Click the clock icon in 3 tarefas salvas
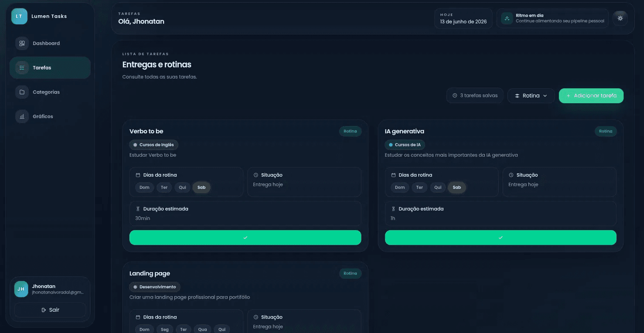 click(x=455, y=96)
